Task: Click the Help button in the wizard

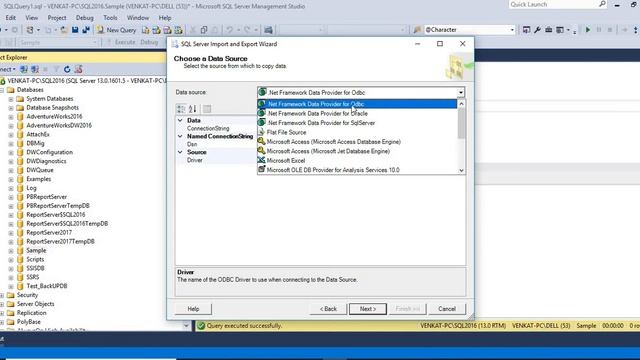Action: (x=193, y=309)
